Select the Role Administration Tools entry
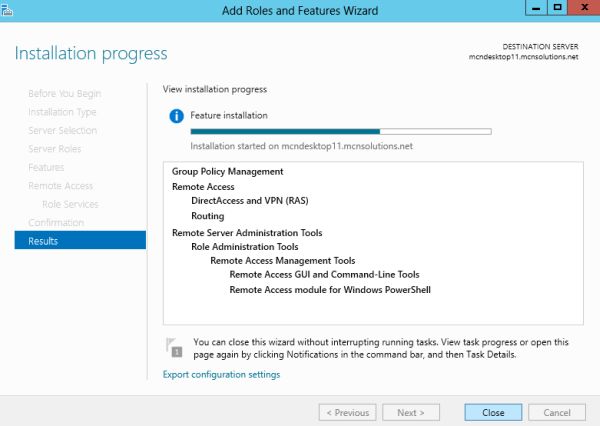 coord(245,246)
